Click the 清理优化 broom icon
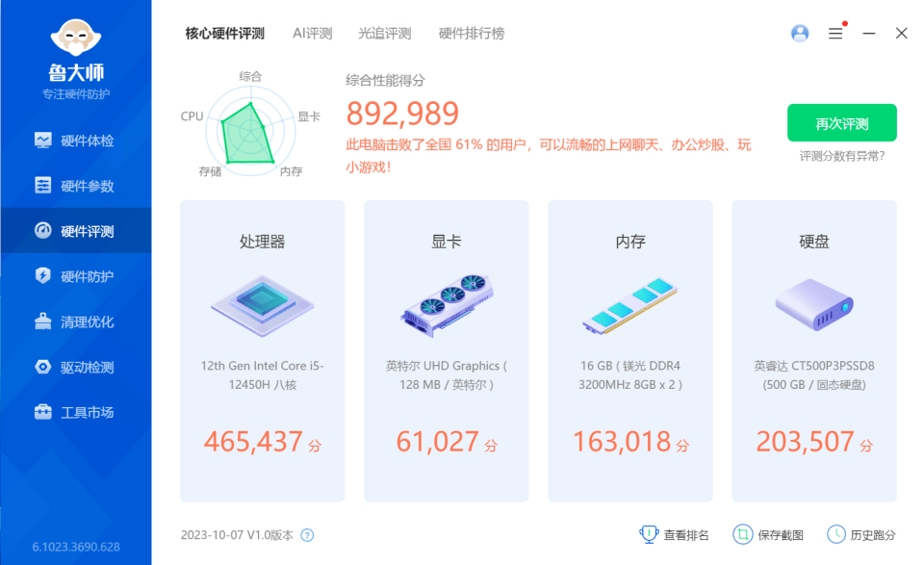The height and width of the screenshot is (565, 924). (x=43, y=321)
